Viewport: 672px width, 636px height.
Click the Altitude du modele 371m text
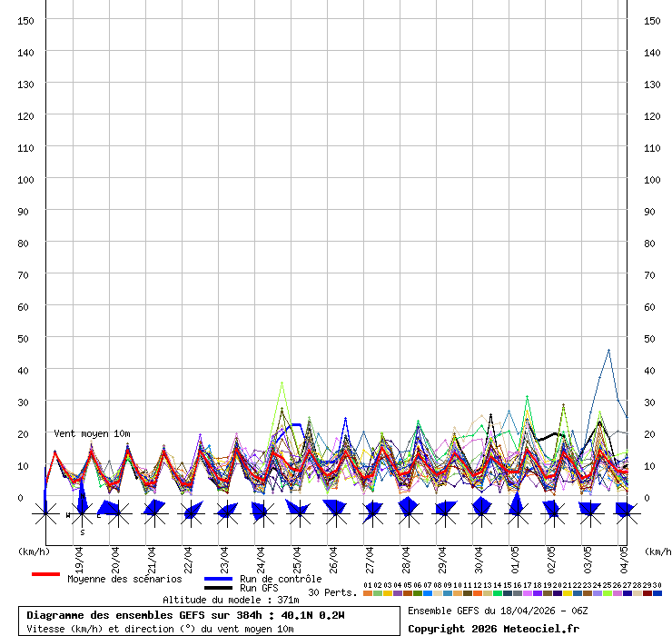click(x=231, y=600)
